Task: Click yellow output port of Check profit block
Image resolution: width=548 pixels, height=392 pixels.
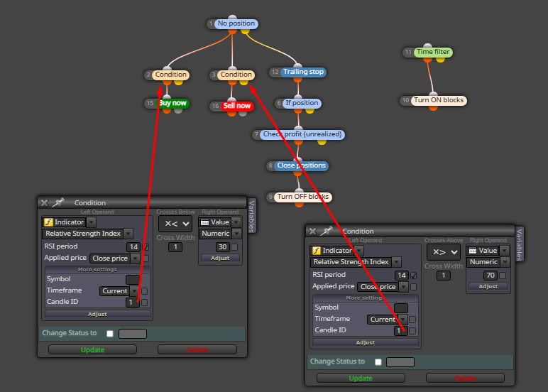Action: click(x=322, y=142)
